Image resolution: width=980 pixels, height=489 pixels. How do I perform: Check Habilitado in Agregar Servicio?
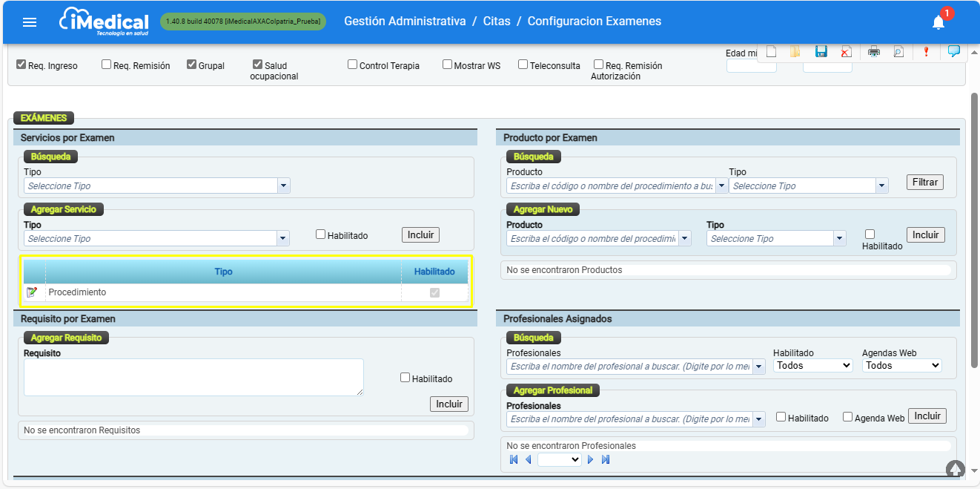pos(321,234)
